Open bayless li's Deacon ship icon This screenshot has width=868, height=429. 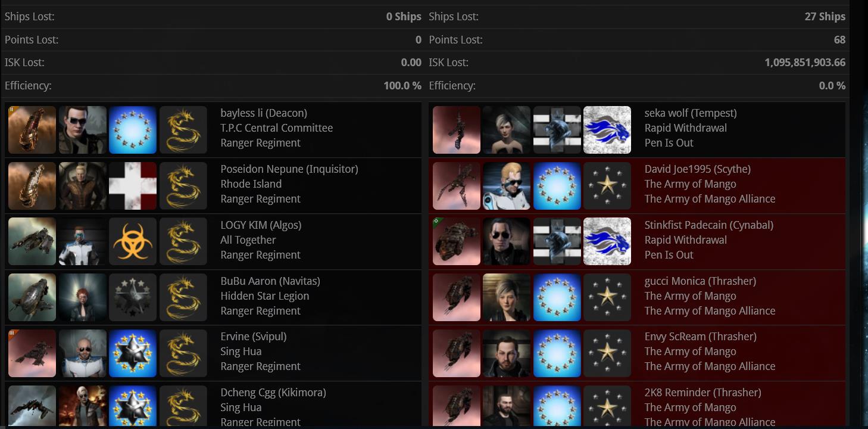tap(32, 130)
